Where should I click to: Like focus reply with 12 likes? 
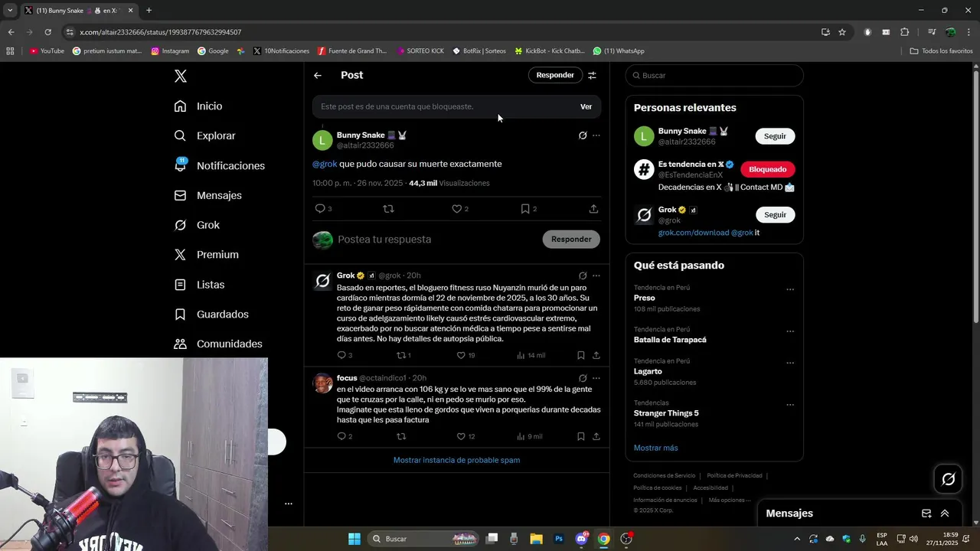coord(461,436)
